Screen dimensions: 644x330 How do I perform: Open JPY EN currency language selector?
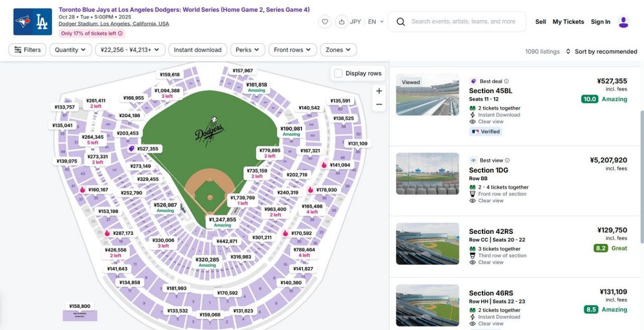[367, 22]
